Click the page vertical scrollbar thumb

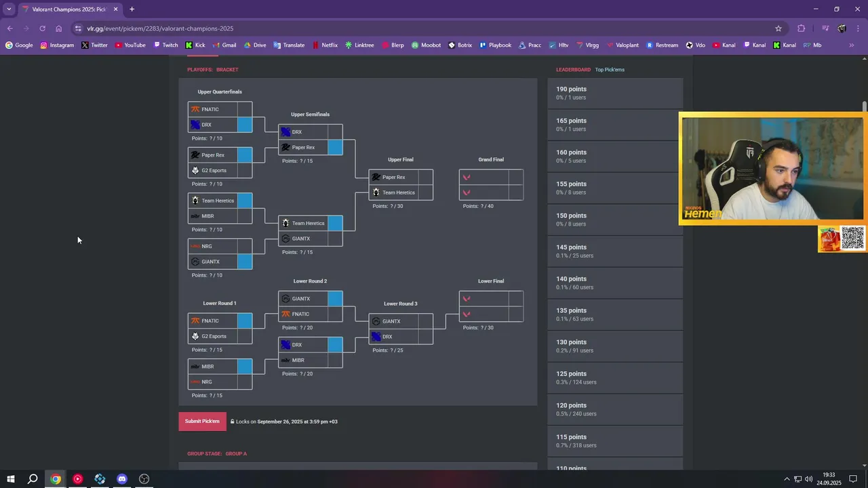(x=865, y=107)
